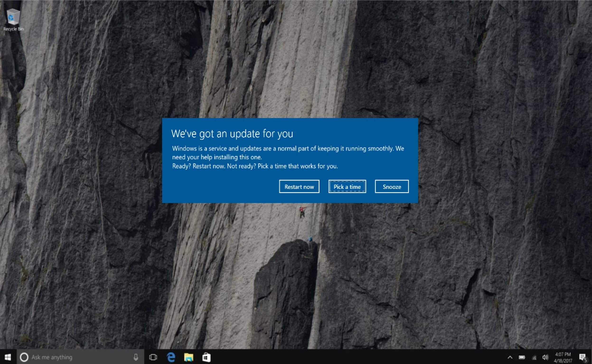Activate the Cortana microphone icon
The image size is (592, 364).
tap(136, 357)
